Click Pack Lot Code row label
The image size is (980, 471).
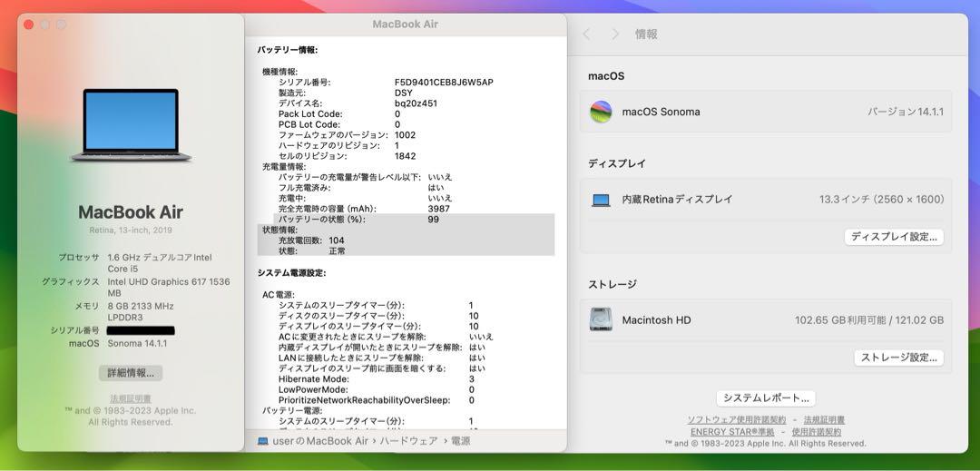[310, 114]
